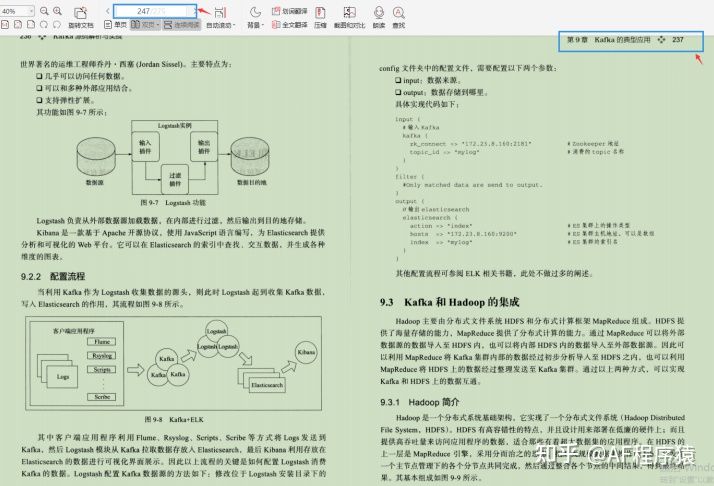The height and width of the screenshot is (486, 714).
Task: Click the 输出插件 box in Logstash diagram
Action: point(204,147)
